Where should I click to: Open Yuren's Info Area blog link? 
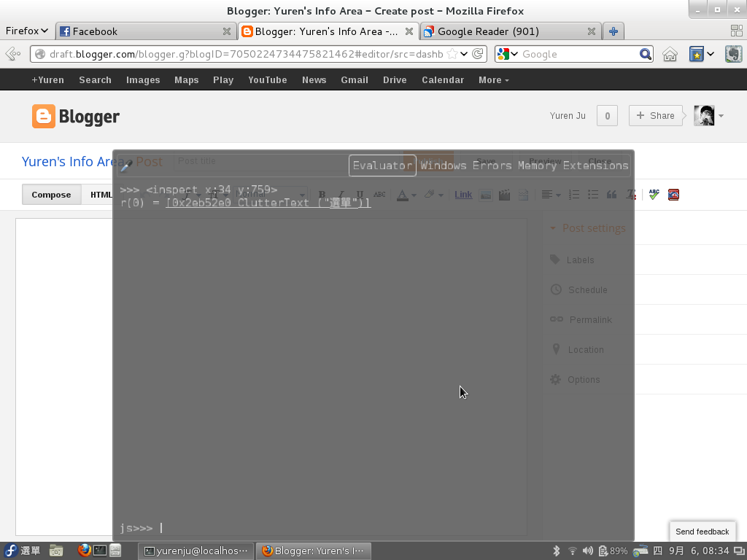[72, 161]
